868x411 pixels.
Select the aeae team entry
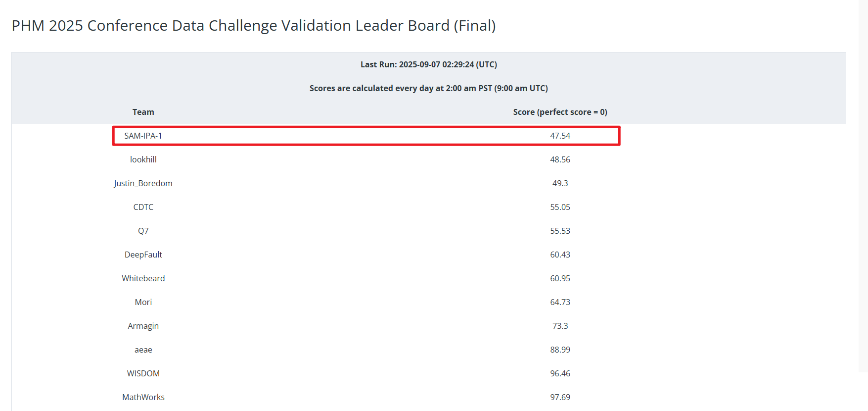143,350
